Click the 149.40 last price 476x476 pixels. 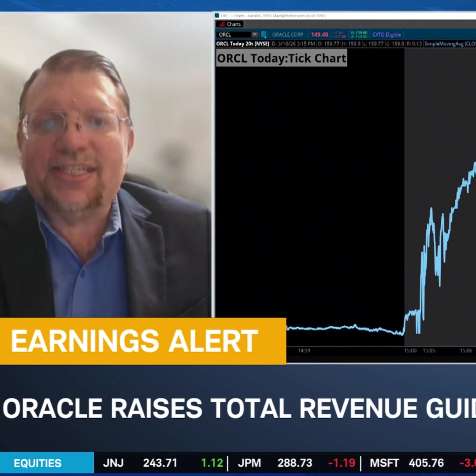pos(319,34)
